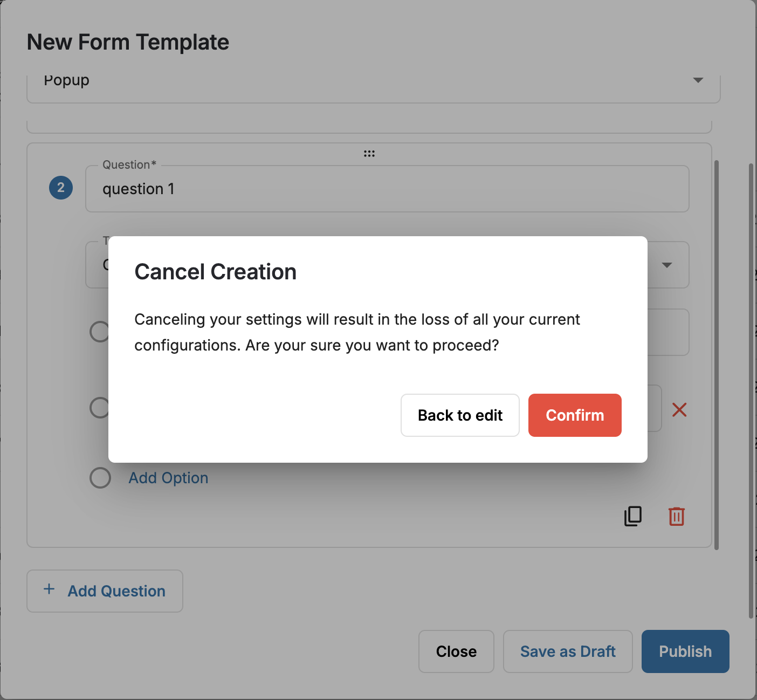Open the question type dropdown arrow
The image size is (757, 700).
pos(667,265)
